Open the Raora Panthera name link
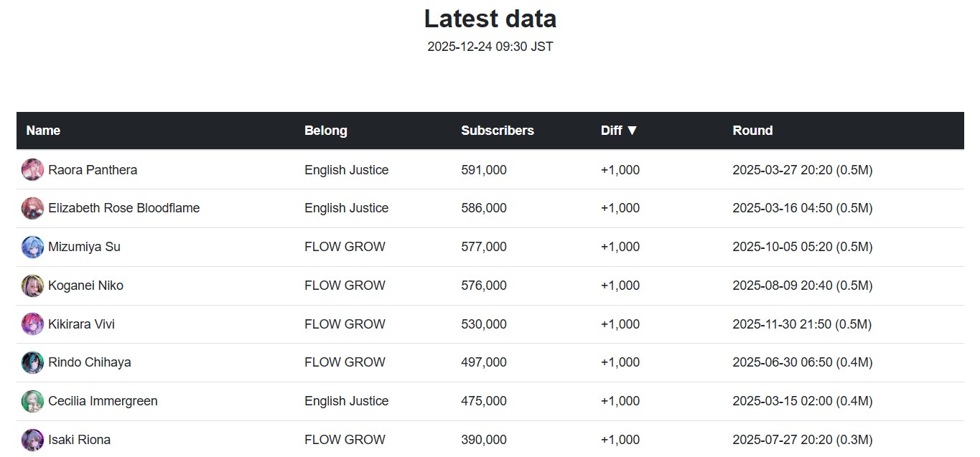Viewport: 980px width, 457px height. click(93, 170)
